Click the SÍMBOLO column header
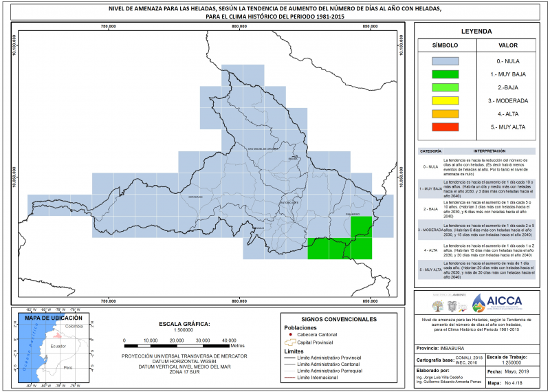The image size is (550, 392). tap(445, 45)
